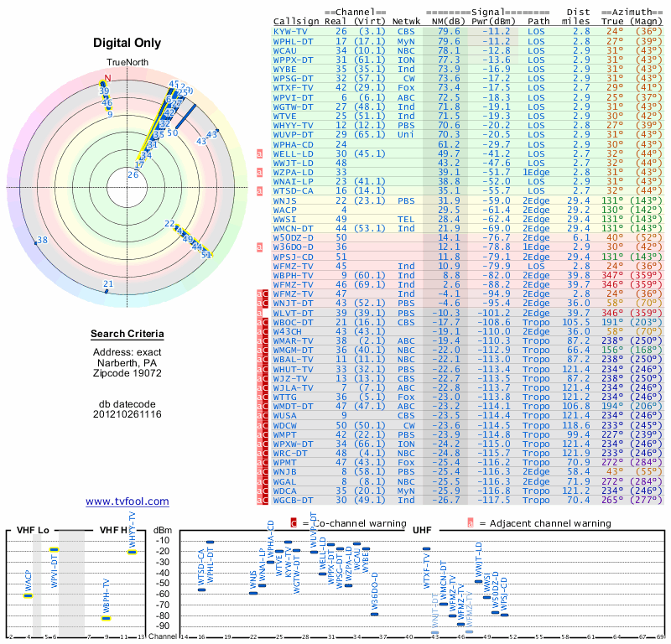Select the WCAU callsign in the table

pos(285,50)
